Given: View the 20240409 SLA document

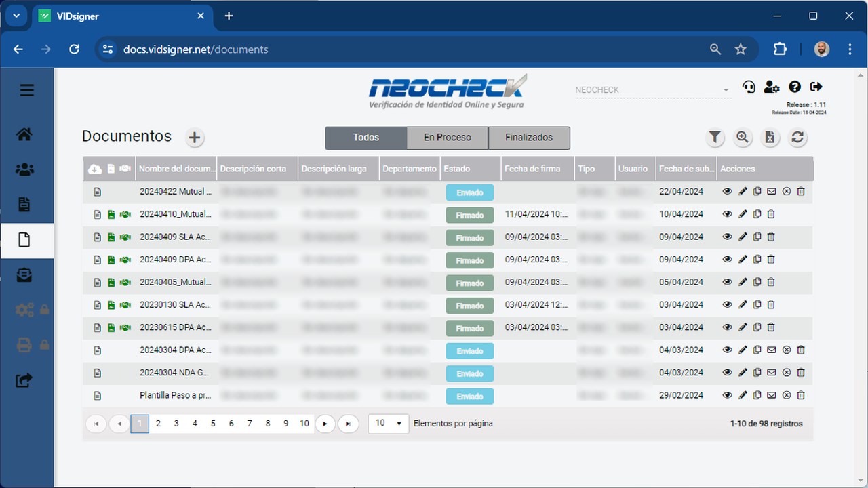Looking at the screenshot, I should 728,237.
